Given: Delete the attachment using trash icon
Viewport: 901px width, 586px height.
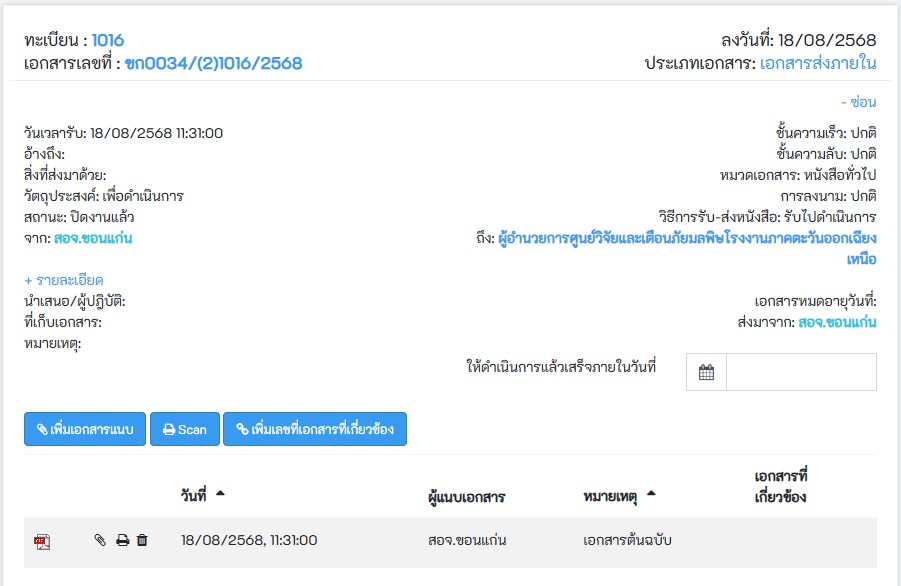Looking at the screenshot, I should coord(142,540).
